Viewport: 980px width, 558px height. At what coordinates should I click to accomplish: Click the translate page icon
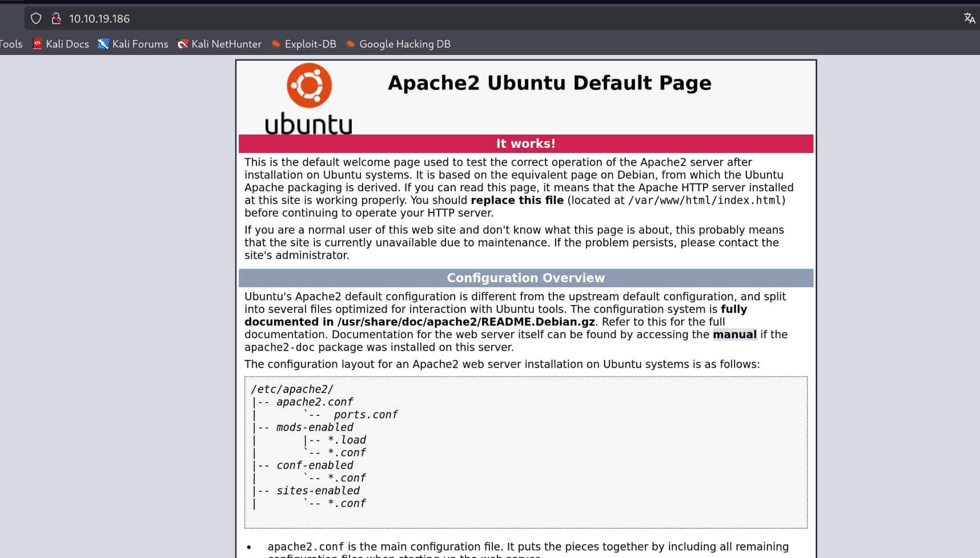(x=969, y=18)
